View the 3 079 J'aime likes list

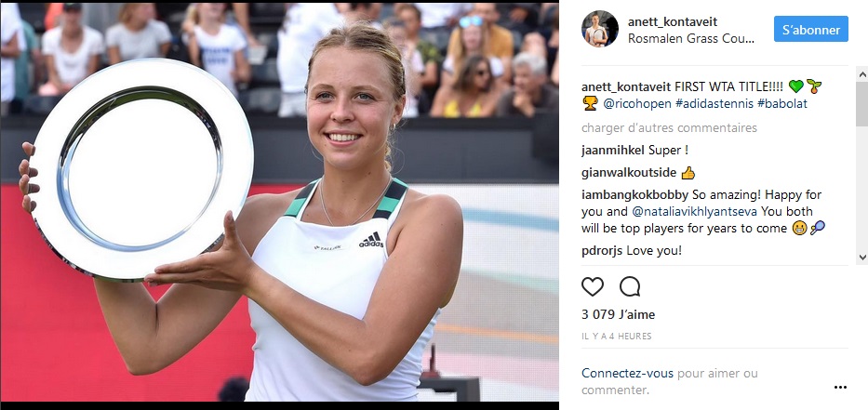pyautogui.click(x=618, y=315)
